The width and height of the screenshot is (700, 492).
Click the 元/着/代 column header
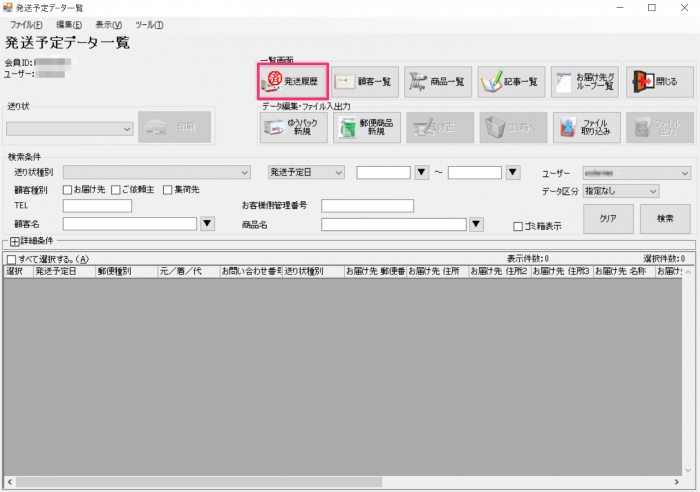[x=189, y=271]
